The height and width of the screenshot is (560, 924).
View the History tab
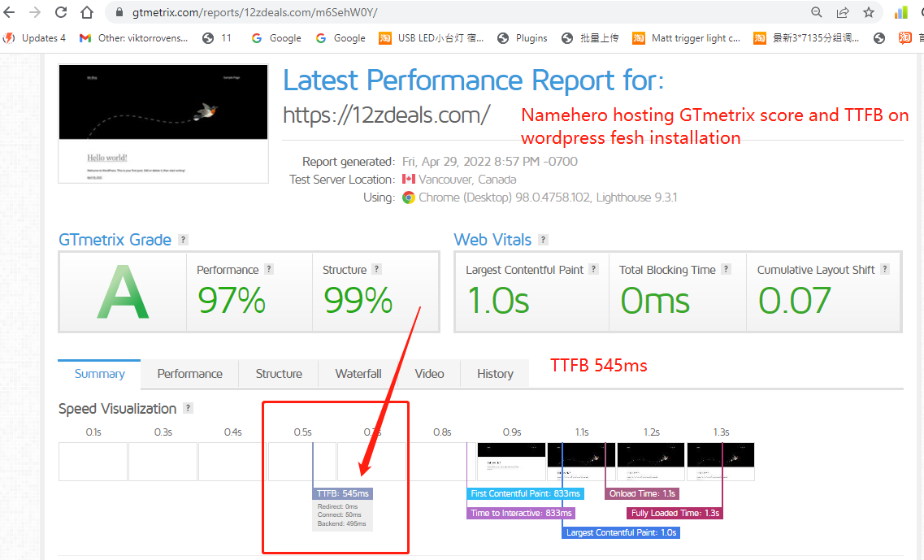tap(495, 374)
